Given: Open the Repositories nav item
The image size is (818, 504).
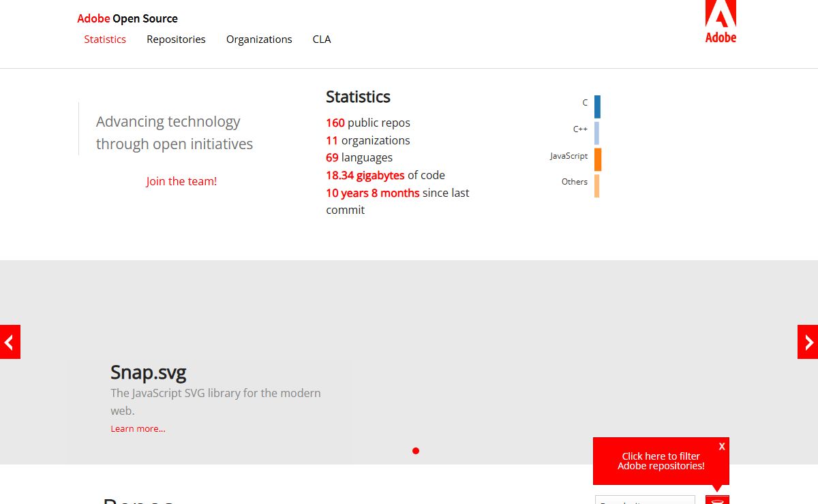Looking at the screenshot, I should pos(176,40).
